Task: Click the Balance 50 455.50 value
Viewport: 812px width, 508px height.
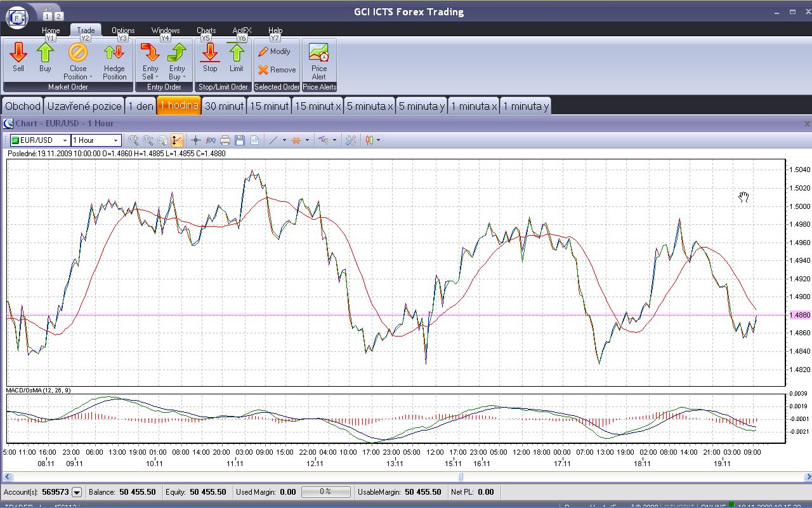Action: (x=137, y=491)
